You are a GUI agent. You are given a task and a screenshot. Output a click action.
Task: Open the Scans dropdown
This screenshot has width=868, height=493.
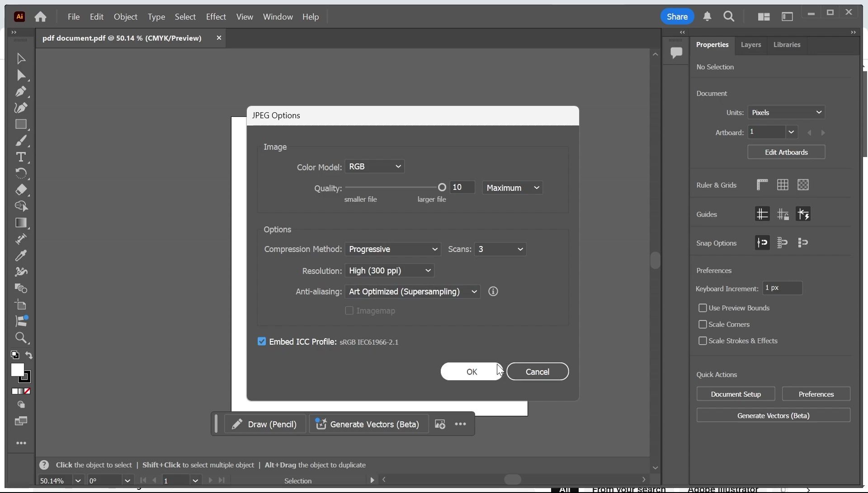pos(500,249)
